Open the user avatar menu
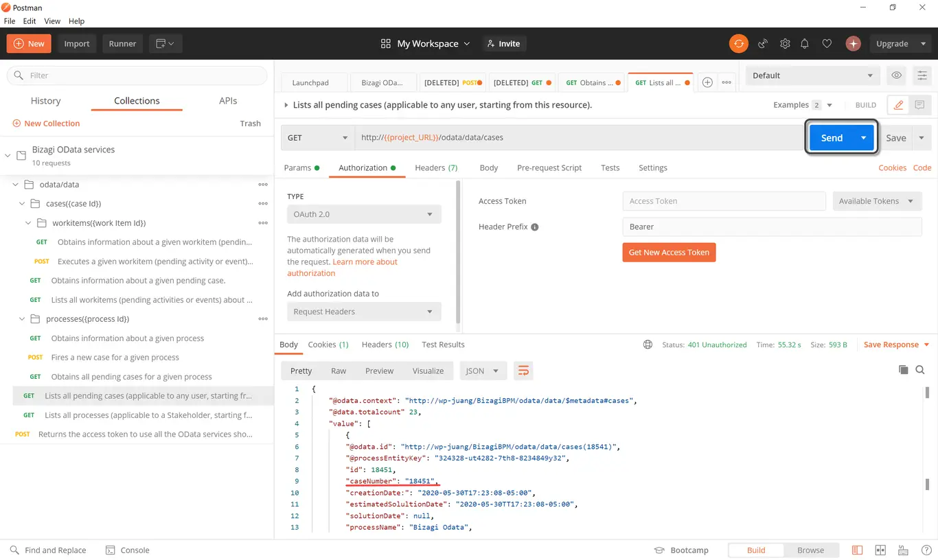The height and width of the screenshot is (560, 938). click(x=853, y=43)
